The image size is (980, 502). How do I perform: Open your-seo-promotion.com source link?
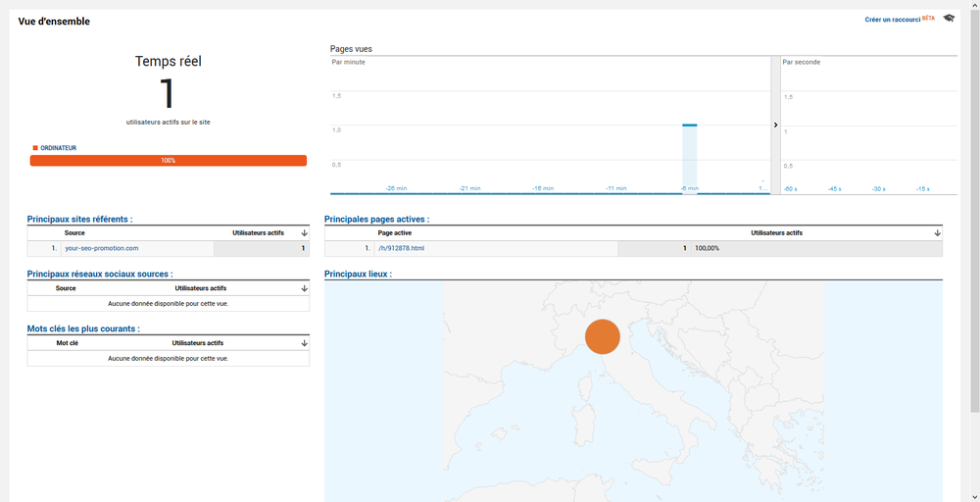(x=101, y=248)
